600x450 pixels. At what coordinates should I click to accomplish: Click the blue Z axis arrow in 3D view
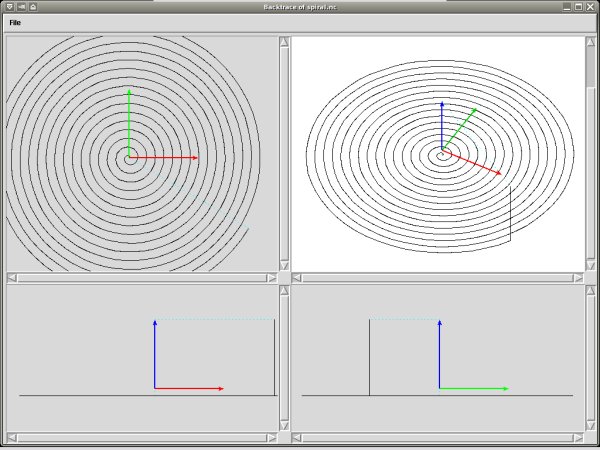pyautogui.click(x=442, y=126)
